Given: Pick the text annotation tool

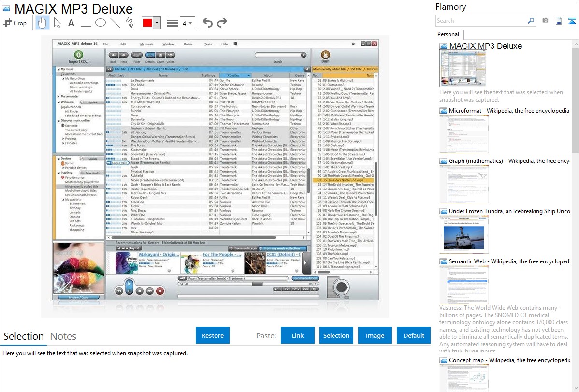Looking at the screenshot, I should coord(71,23).
